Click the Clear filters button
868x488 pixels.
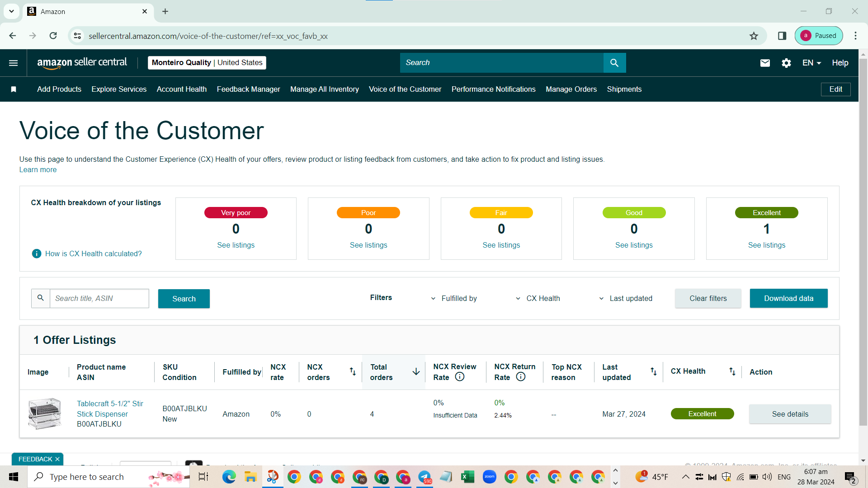pos(708,298)
